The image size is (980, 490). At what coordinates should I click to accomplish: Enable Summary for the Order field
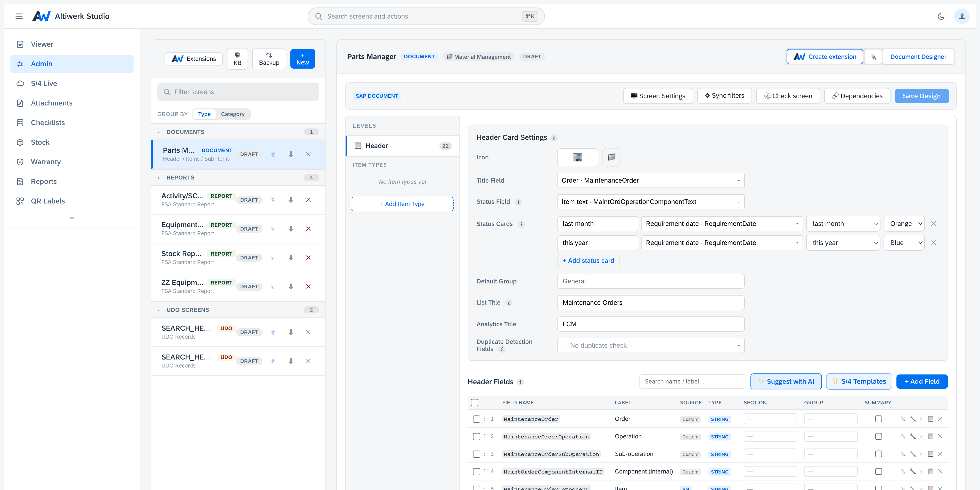tap(878, 419)
